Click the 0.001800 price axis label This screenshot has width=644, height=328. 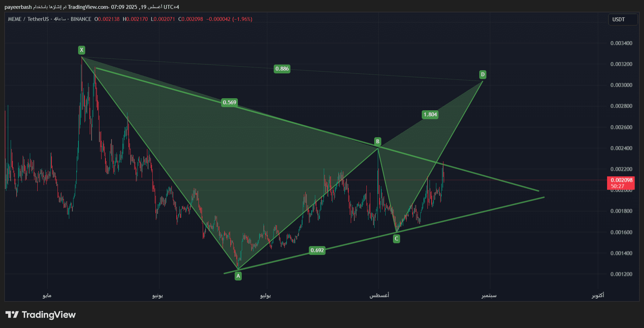pos(621,211)
